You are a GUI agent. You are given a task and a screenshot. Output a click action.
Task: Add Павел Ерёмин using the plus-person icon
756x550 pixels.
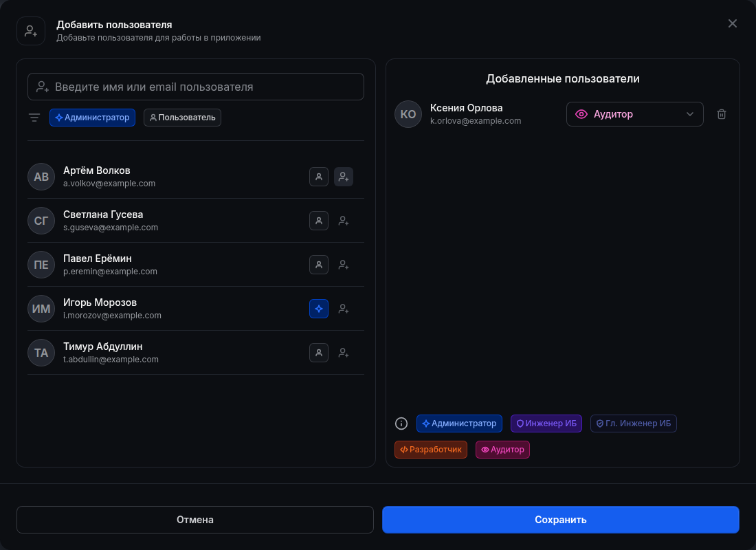click(x=344, y=265)
